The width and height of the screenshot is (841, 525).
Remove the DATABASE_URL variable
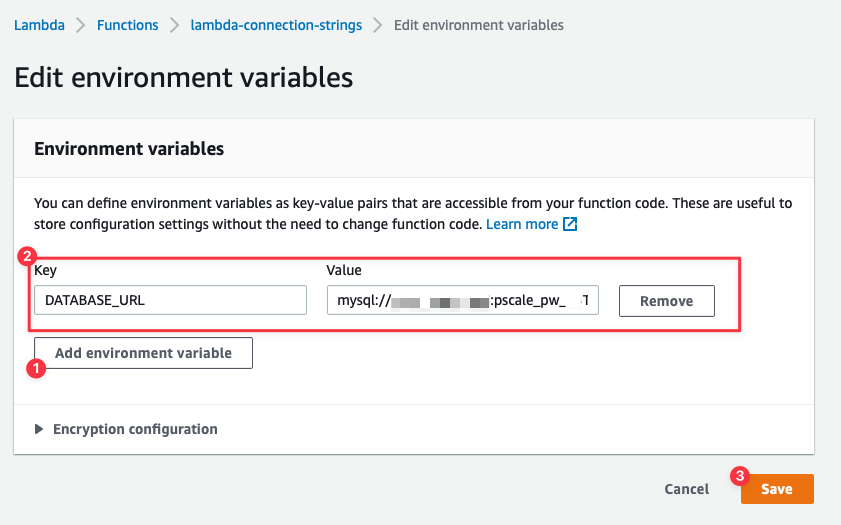point(667,301)
